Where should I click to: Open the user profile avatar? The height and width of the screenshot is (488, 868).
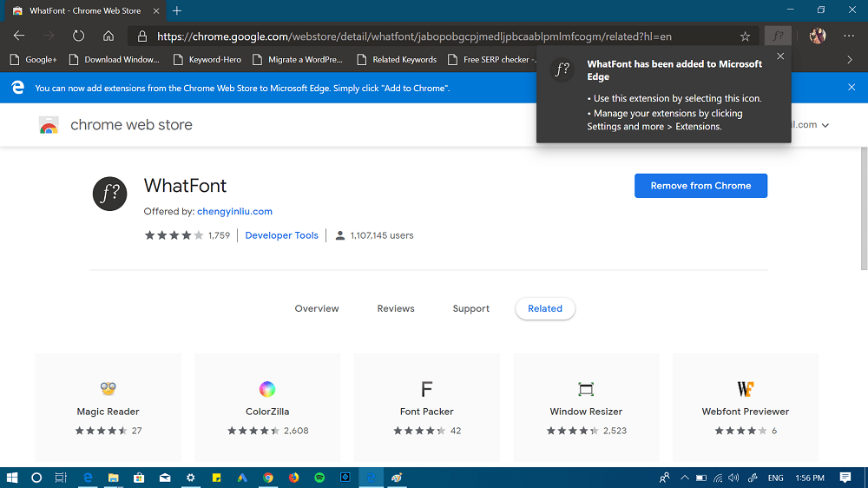coord(818,36)
